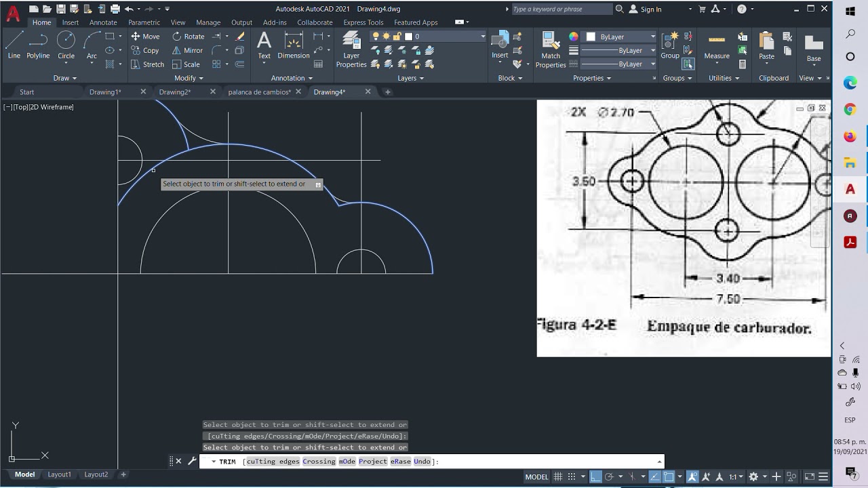This screenshot has height=488, width=868.
Task: Click the Quick Calculator icon in Utilities
Action: coord(743,64)
